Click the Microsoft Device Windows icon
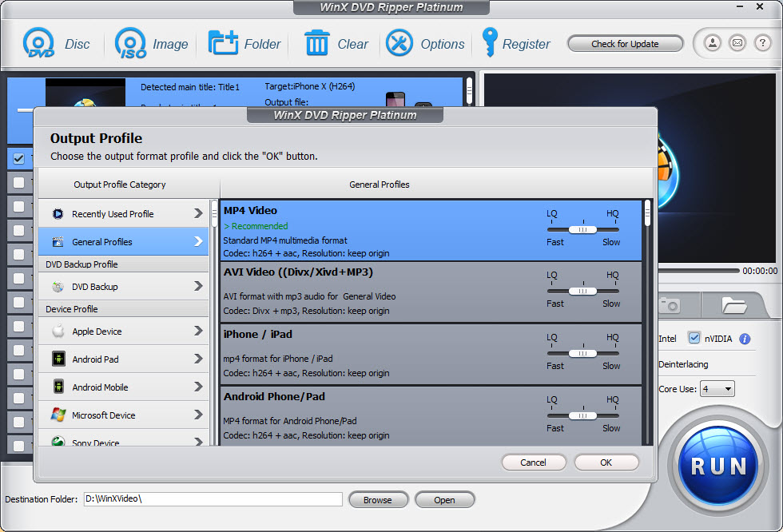 tap(58, 415)
